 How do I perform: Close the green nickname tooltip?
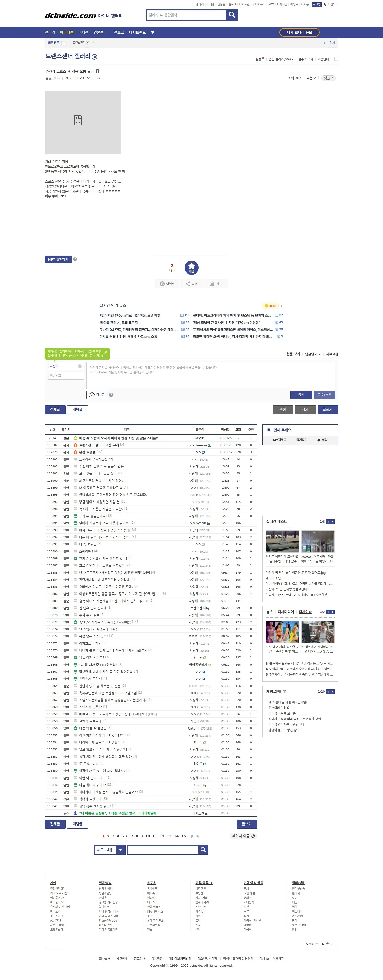coord(106,352)
